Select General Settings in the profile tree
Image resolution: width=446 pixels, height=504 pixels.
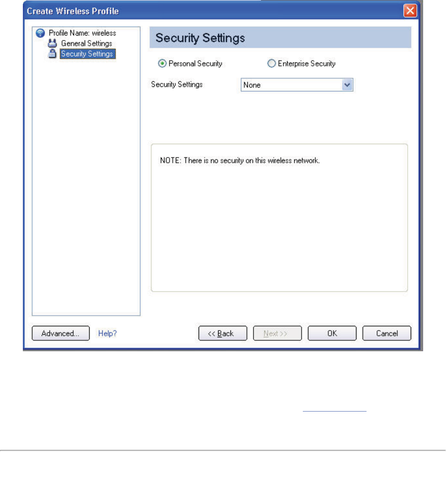tap(87, 43)
